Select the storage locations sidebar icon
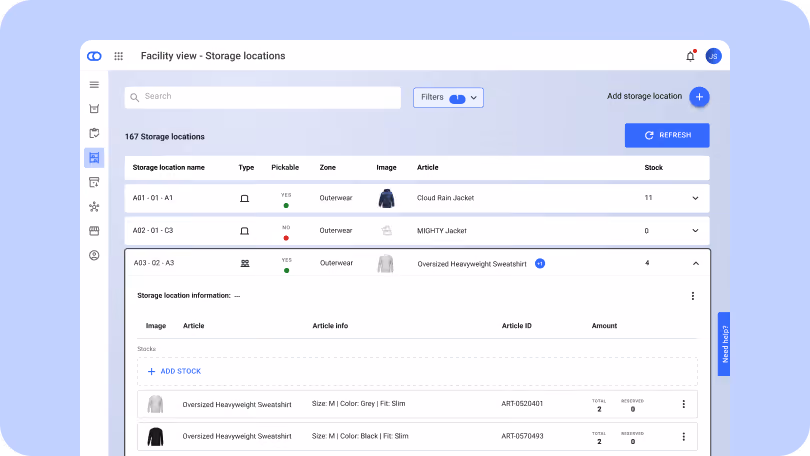The width and height of the screenshot is (810, 456). 94,158
